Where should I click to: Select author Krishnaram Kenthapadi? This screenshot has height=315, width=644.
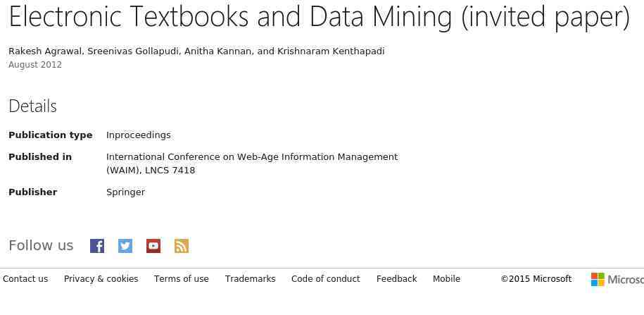pyautogui.click(x=331, y=51)
